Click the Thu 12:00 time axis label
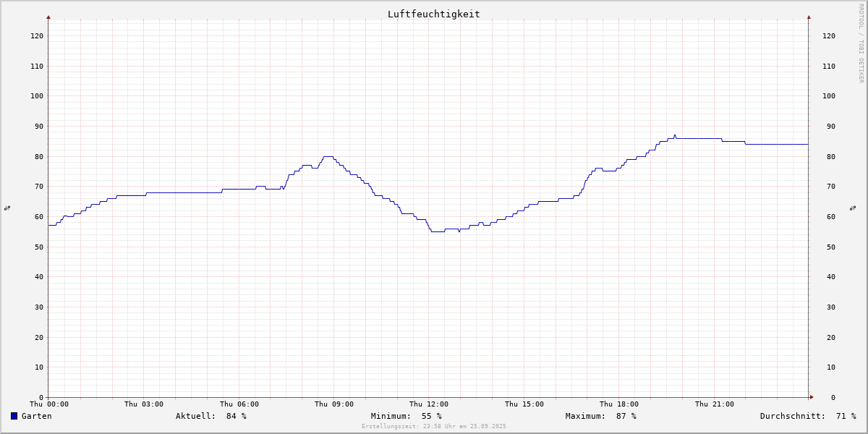Viewport: 868px width, 434px height. 429,404
